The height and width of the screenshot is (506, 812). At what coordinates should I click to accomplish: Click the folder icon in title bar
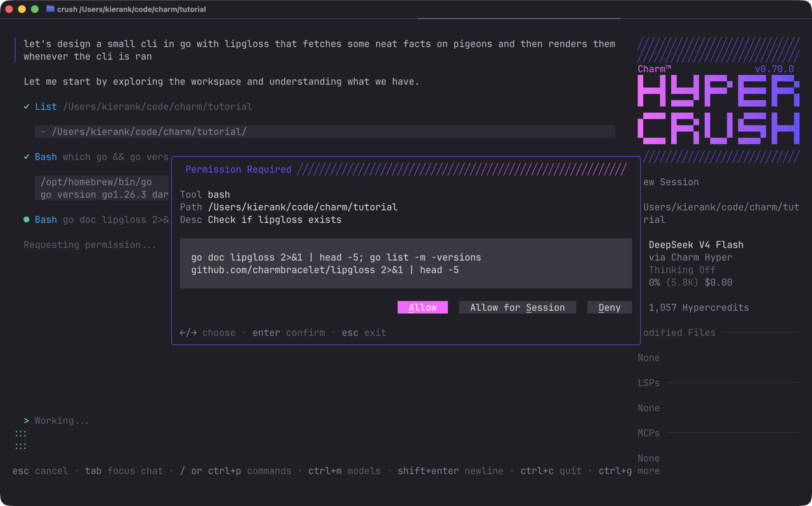[50, 9]
